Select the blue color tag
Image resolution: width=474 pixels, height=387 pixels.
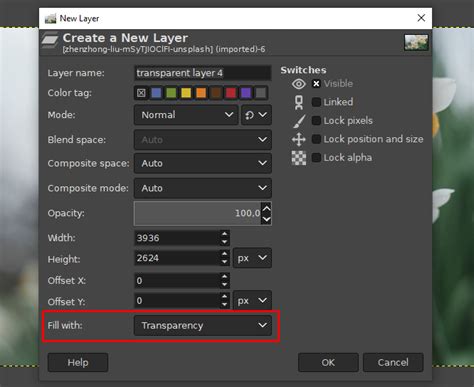(156, 93)
